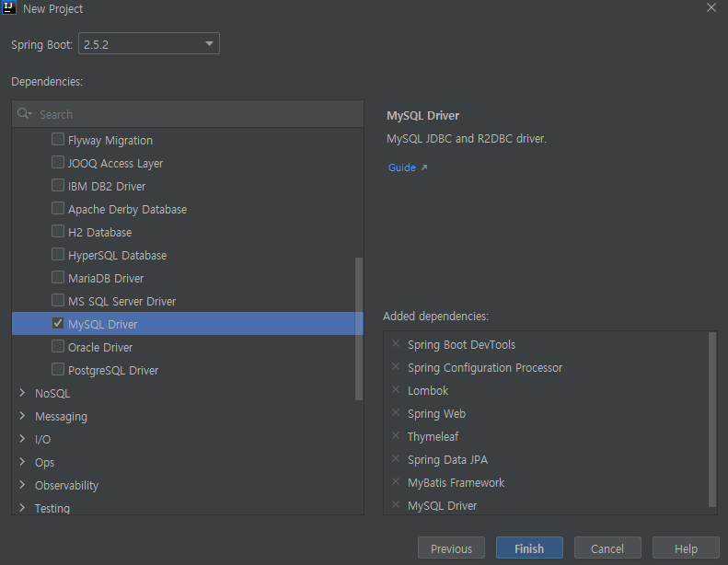728x565 pixels.
Task: Select Thymeleaf in added dependencies list
Action: pyautogui.click(x=433, y=437)
